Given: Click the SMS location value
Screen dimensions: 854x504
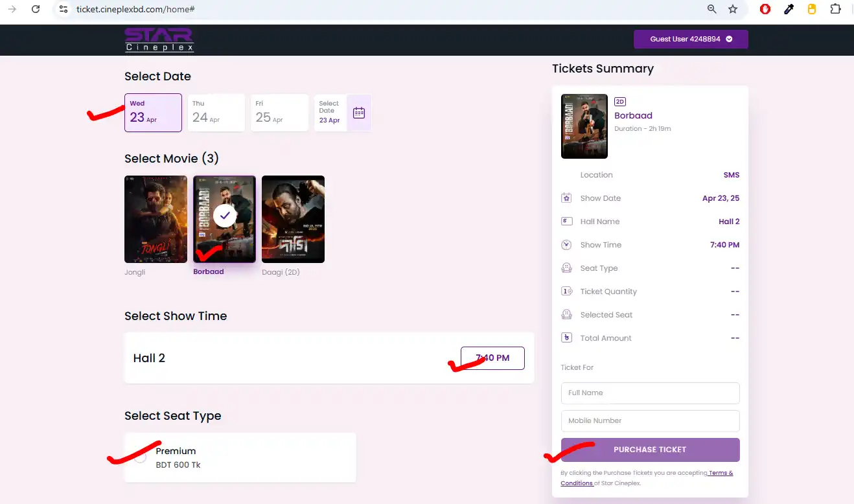Looking at the screenshot, I should (732, 175).
